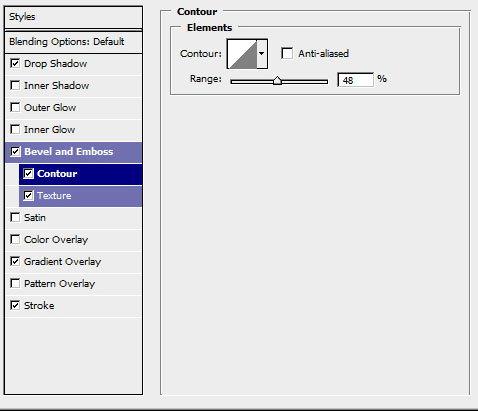Select the Gradient Overlay label
The image size is (478, 411).
pyautogui.click(x=62, y=262)
